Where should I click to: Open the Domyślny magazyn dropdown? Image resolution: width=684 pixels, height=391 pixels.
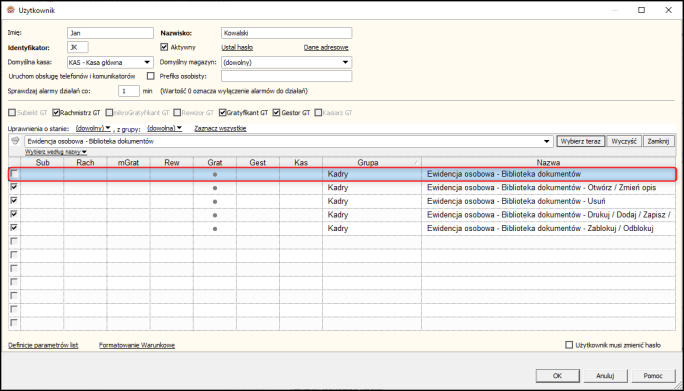[x=345, y=62]
